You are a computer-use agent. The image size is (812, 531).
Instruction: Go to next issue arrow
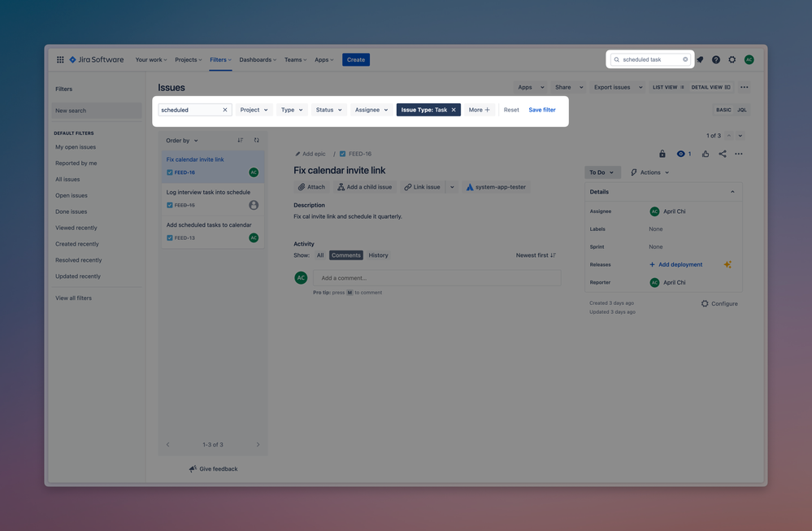click(x=740, y=136)
